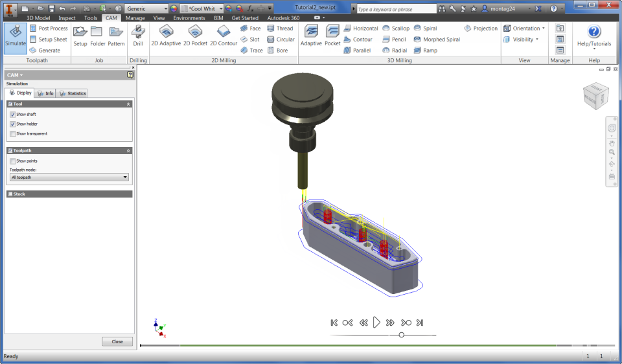This screenshot has width=622, height=364.
Task: Switch to the Statistics tab
Action: (x=72, y=93)
